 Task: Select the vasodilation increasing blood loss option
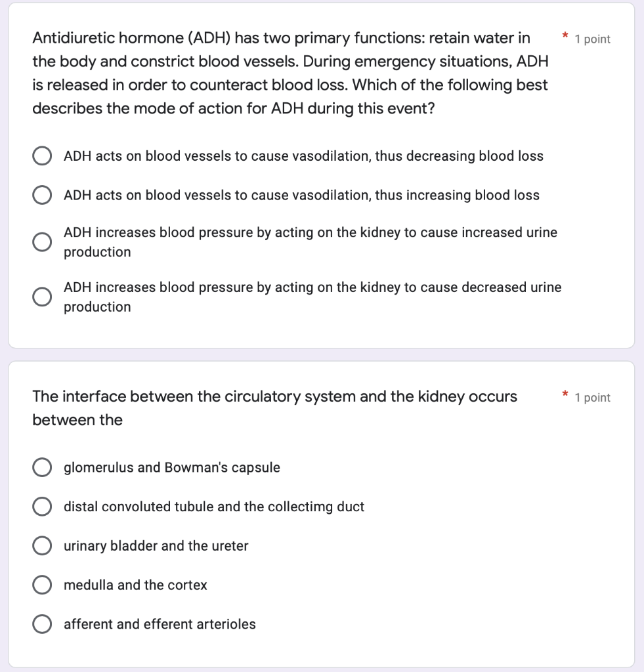click(x=42, y=194)
